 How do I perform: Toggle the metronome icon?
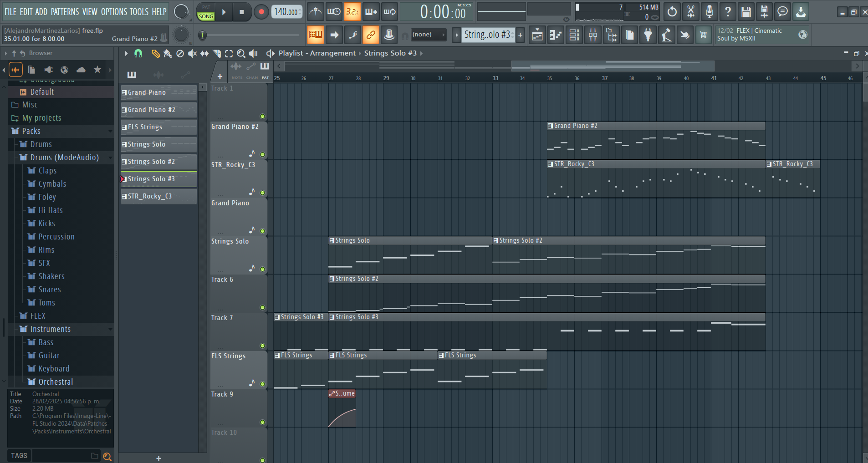315,12
